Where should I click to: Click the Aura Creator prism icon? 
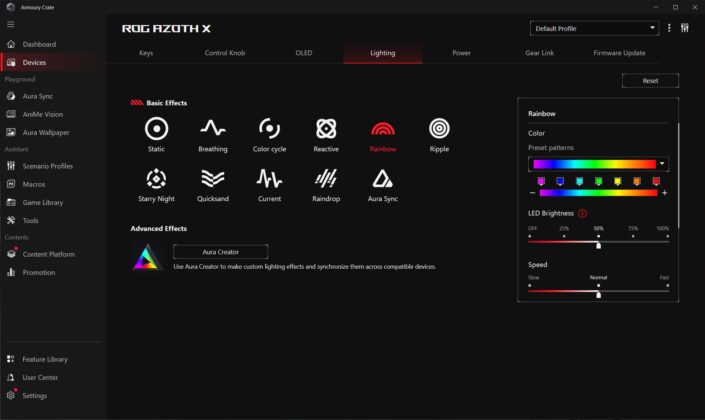tap(147, 258)
